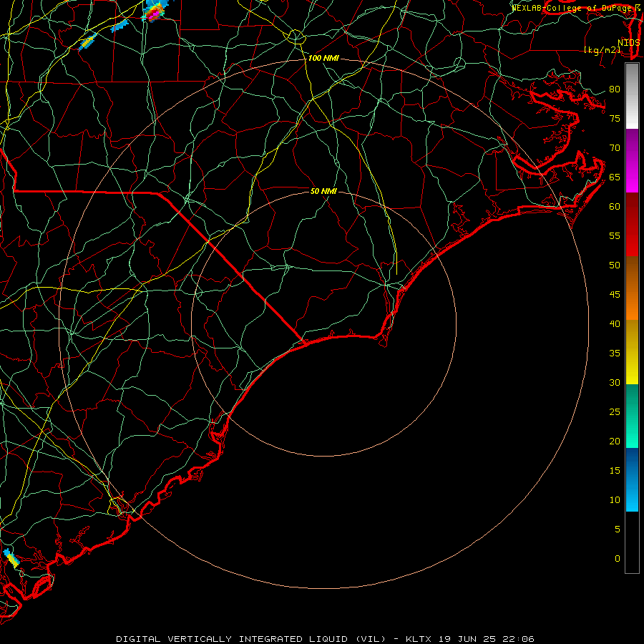Click the elongated yellow-blue echo in upper-left
Screen dimensions: 644x644
click(87, 42)
